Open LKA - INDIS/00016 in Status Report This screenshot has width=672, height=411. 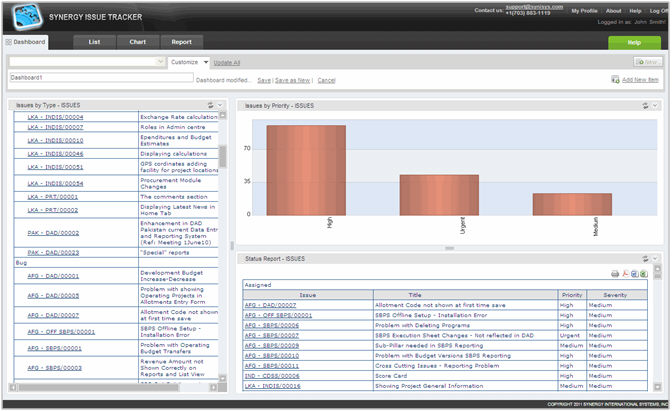(x=273, y=386)
